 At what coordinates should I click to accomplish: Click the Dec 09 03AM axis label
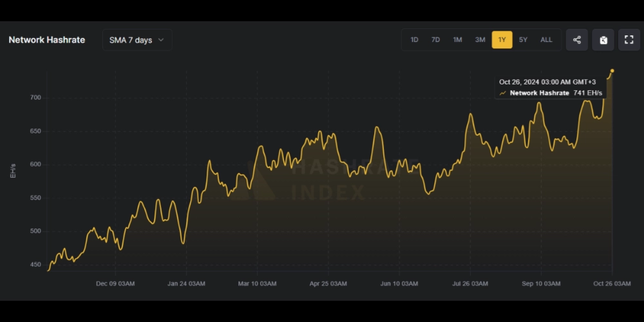tap(115, 283)
